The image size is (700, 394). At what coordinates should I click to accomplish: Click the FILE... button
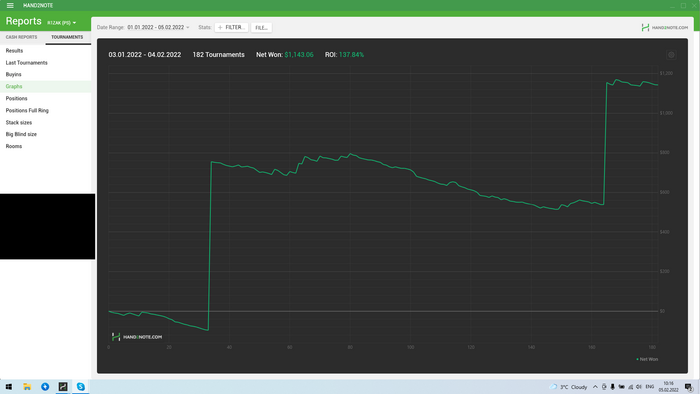point(261,27)
